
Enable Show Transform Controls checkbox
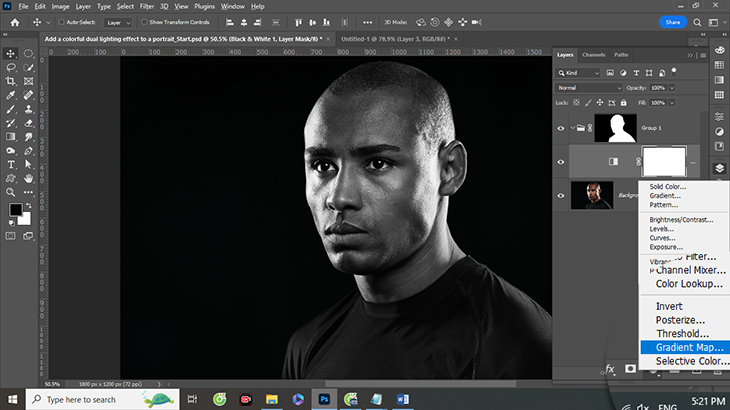click(143, 21)
